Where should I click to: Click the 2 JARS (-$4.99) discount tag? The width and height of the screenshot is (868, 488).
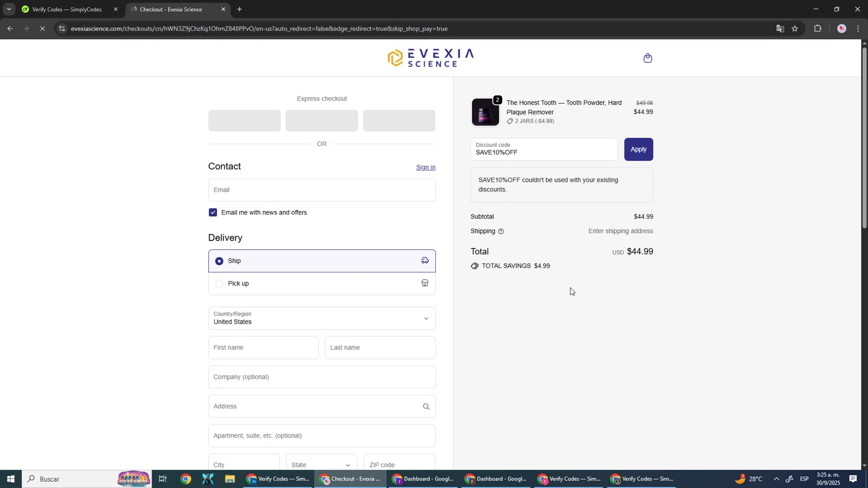[x=530, y=121]
